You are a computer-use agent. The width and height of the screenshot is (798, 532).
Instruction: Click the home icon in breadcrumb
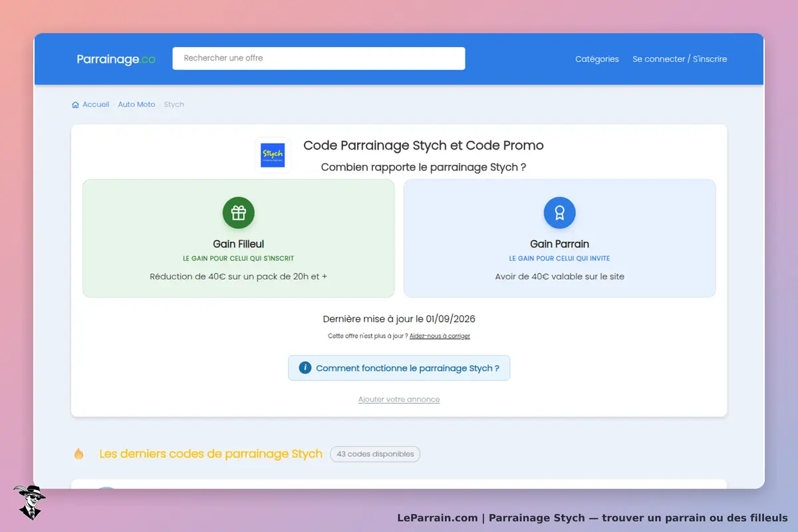(x=75, y=104)
